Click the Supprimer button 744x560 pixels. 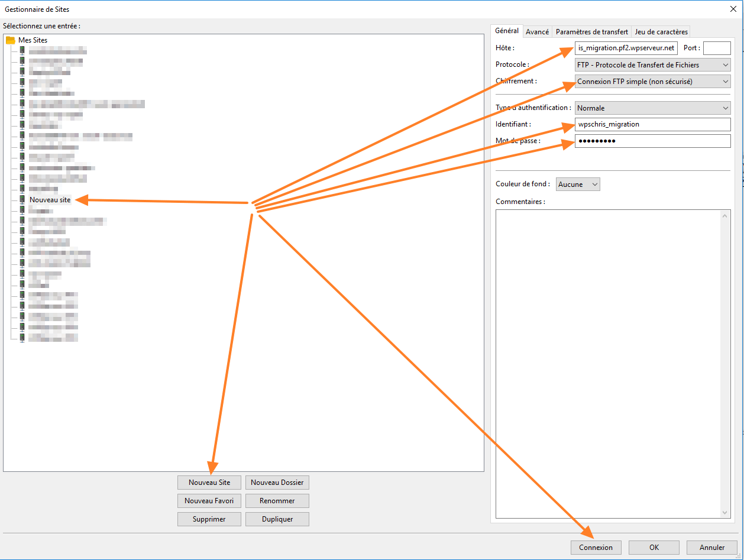pyautogui.click(x=209, y=519)
